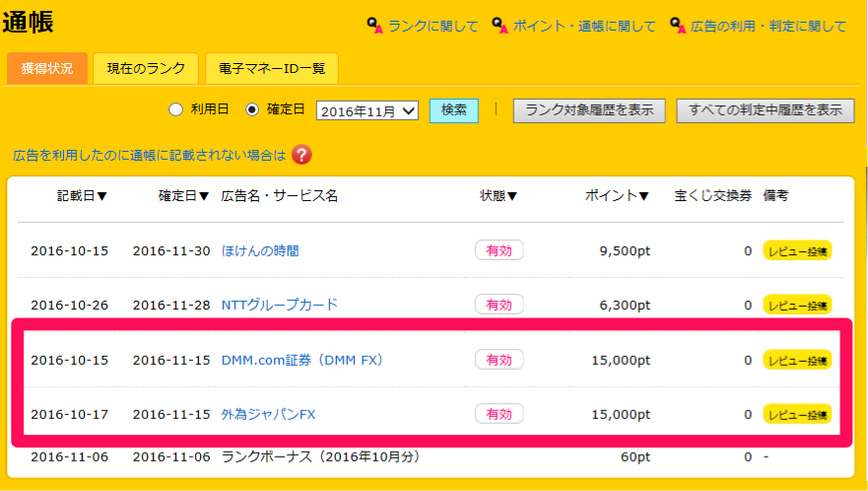Open the NTTグループカード ad link
The width and height of the screenshot is (868, 491).
tap(280, 305)
